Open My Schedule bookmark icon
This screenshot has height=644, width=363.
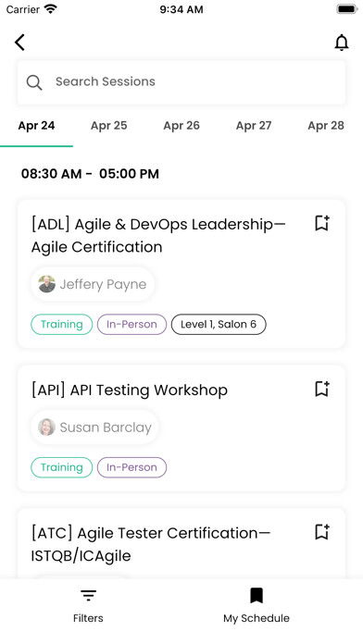pos(257,596)
